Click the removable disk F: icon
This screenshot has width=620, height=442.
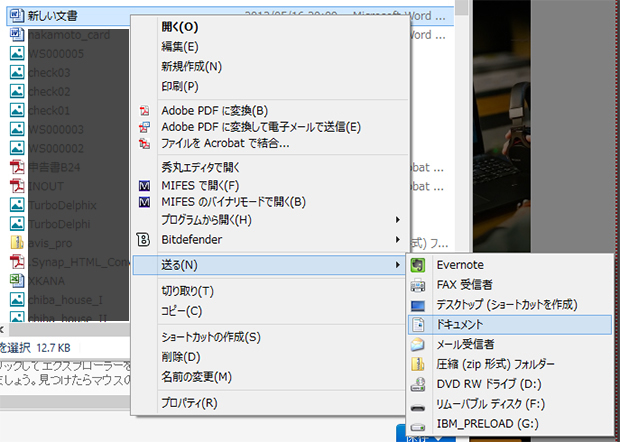pos(418,407)
